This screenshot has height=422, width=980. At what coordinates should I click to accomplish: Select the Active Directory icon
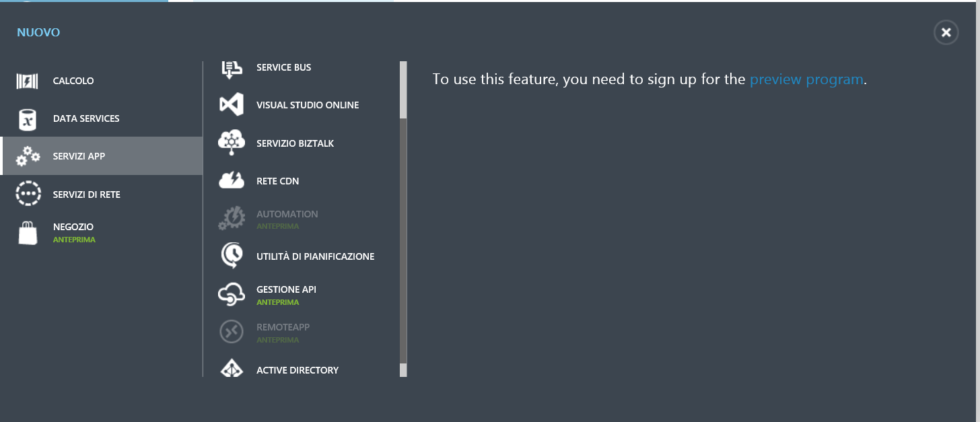click(232, 369)
